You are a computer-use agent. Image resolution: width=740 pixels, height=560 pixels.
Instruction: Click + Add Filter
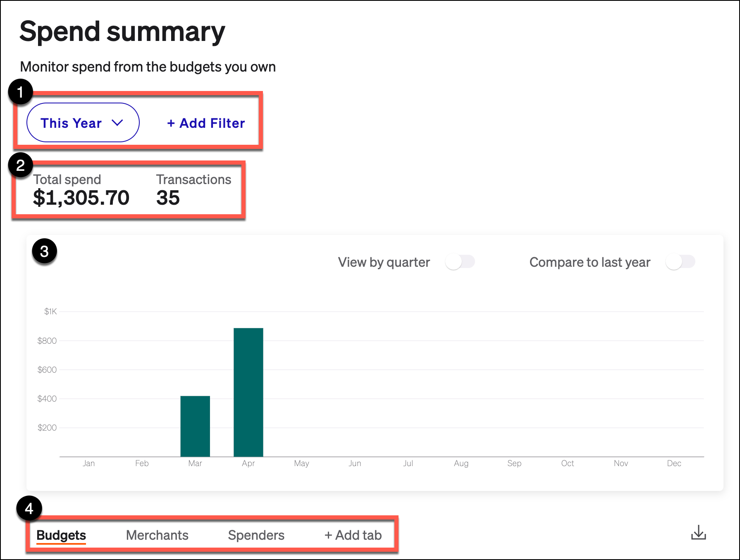pyautogui.click(x=205, y=123)
